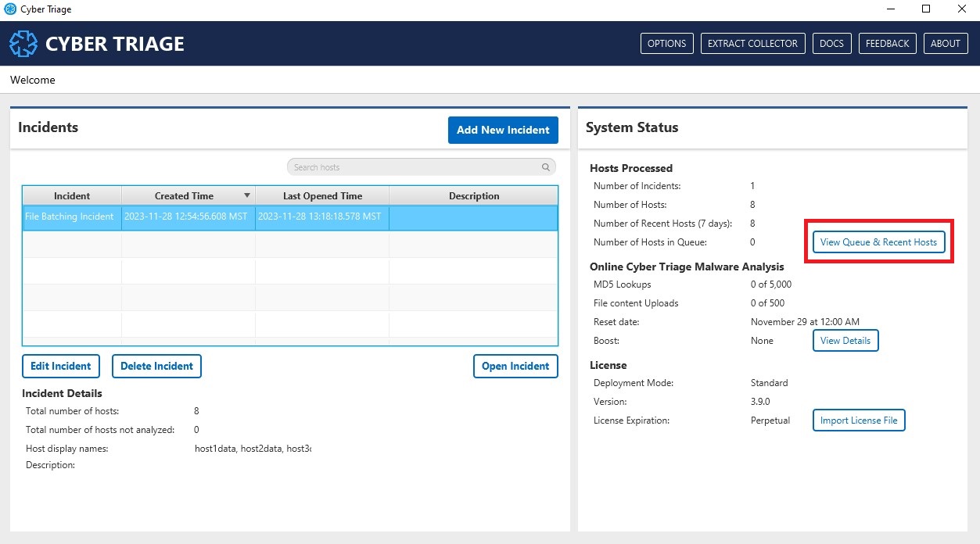Click Extract Collector button
980x544 pixels.
point(752,44)
